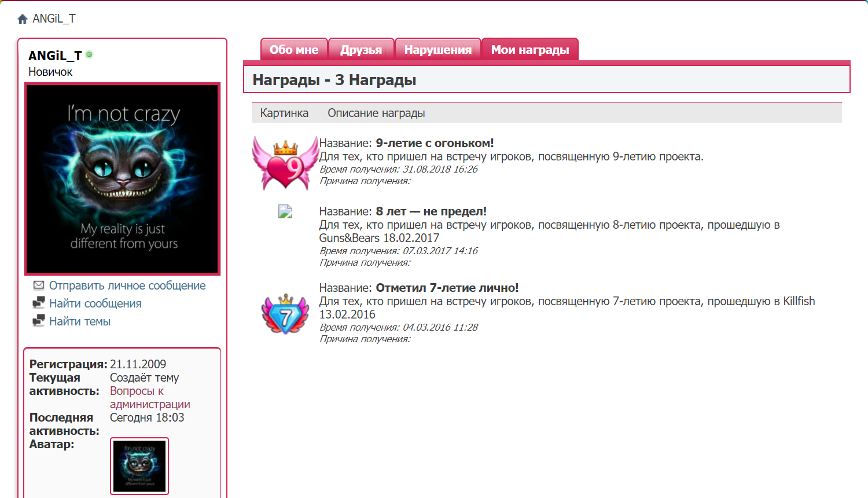Screen dimensions: 868x498
Task: Click the date '04.03.2016 11:28'
Action: point(440,327)
